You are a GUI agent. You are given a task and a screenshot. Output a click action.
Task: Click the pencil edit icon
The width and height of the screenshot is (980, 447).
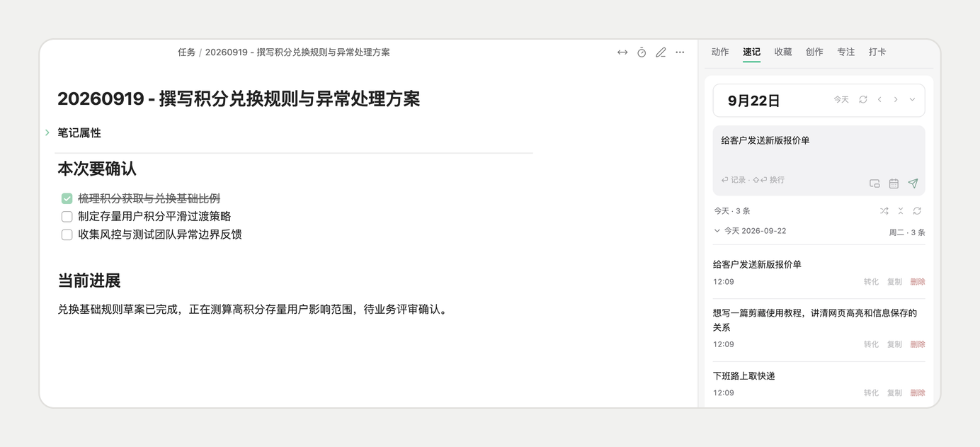[661, 52]
